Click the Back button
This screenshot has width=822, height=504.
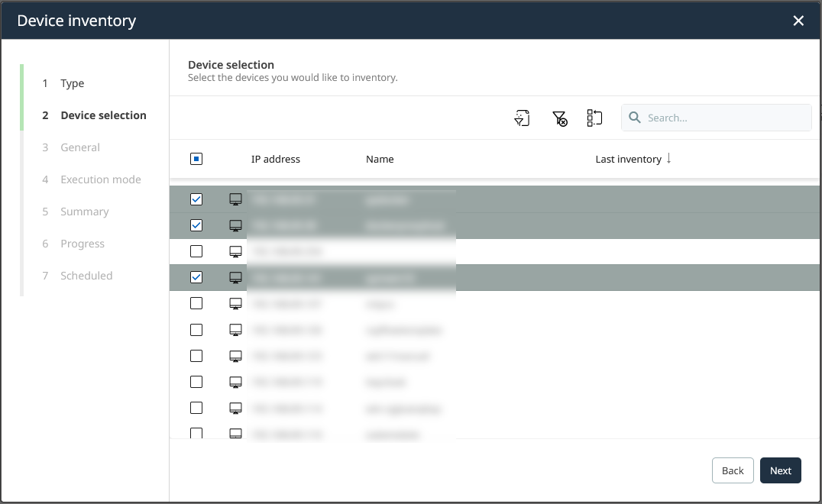click(733, 470)
